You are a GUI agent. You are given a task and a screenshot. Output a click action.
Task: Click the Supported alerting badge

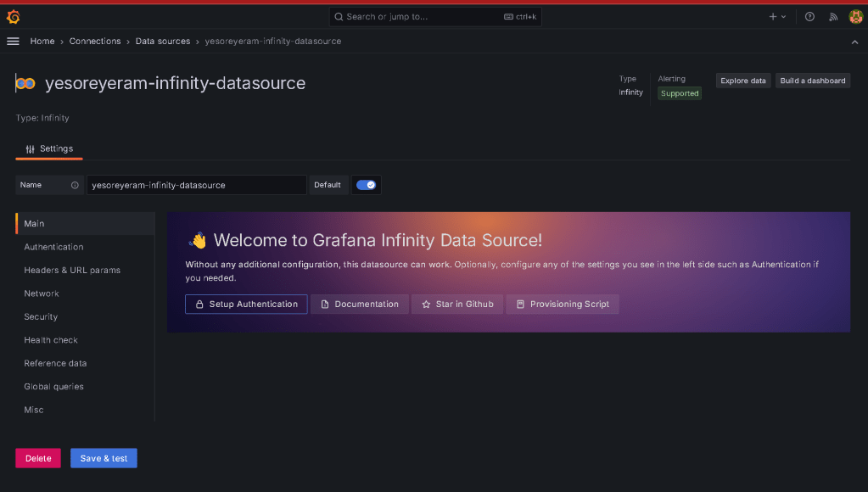680,93
